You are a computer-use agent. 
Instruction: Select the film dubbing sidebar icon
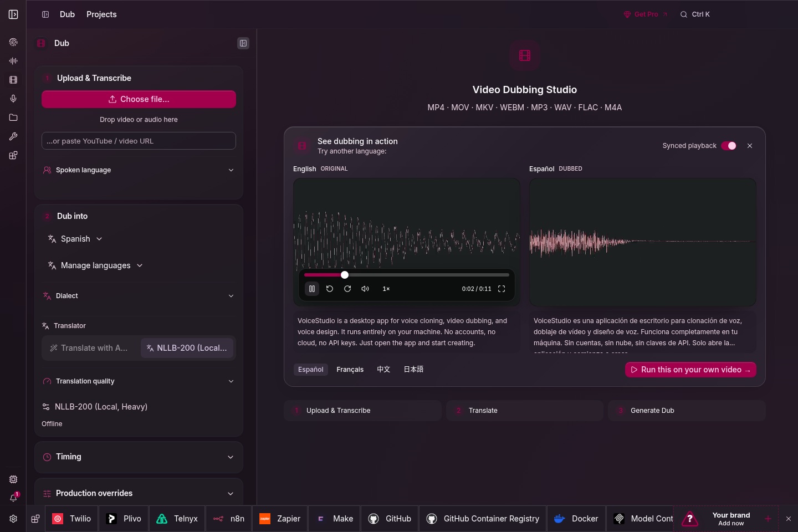[13, 80]
